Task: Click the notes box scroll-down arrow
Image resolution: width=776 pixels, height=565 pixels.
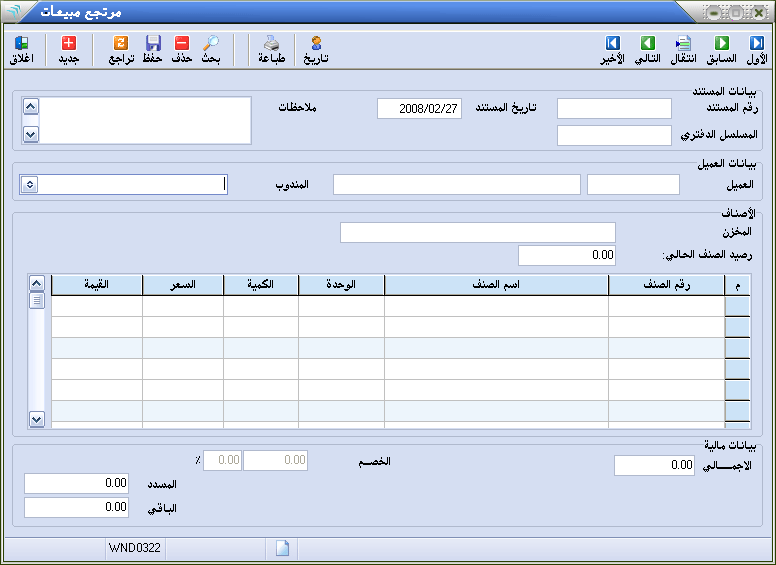Action: [30, 133]
